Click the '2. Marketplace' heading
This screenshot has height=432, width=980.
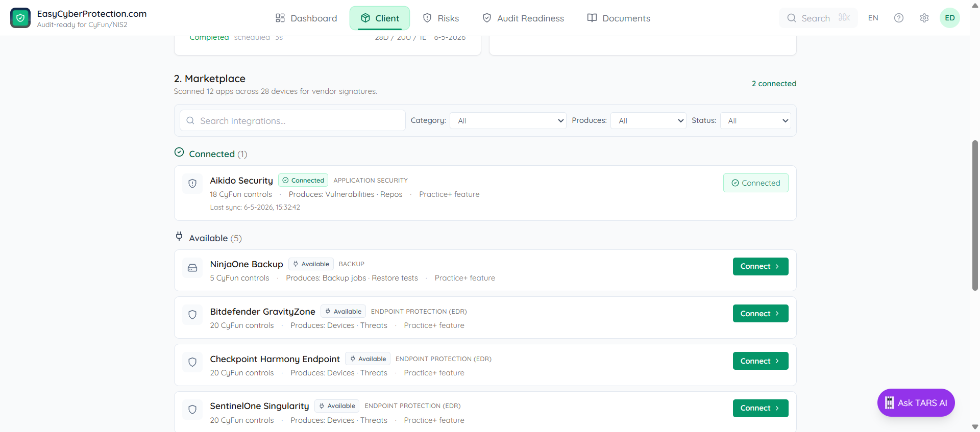click(210, 79)
